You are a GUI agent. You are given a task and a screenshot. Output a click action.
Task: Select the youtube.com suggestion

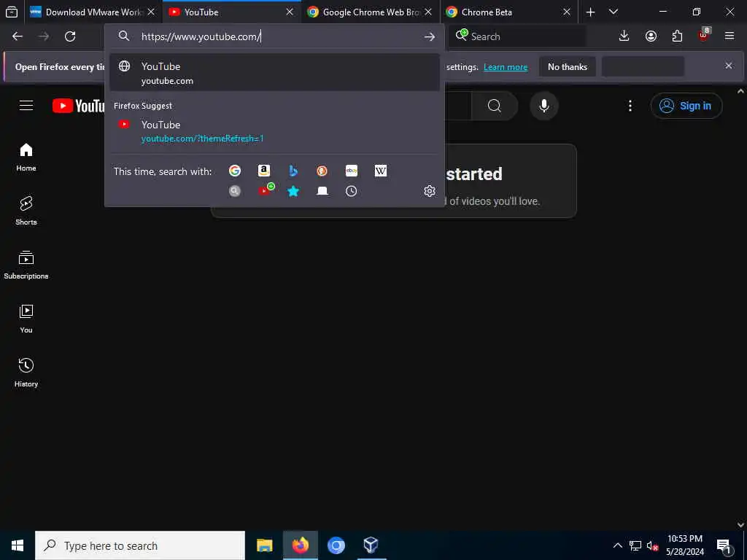(x=274, y=73)
